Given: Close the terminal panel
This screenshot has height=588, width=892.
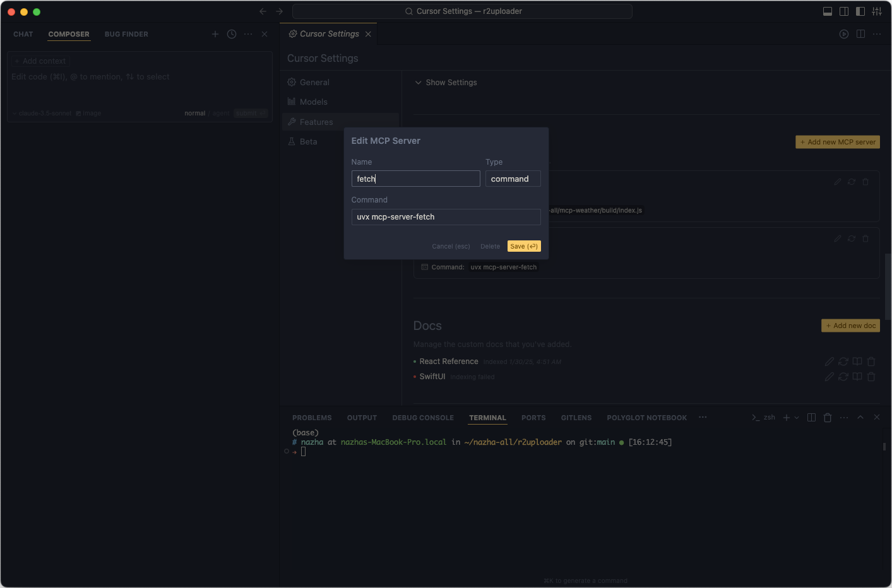Looking at the screenshot, I should click(x=877, y=418).
